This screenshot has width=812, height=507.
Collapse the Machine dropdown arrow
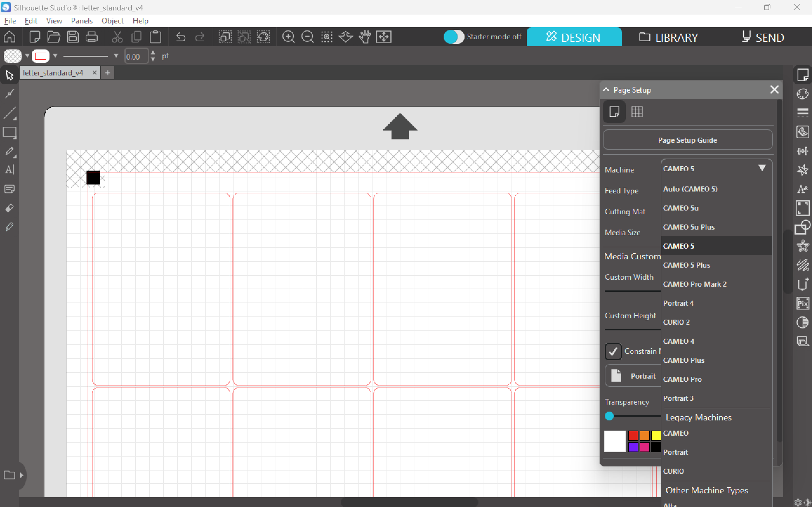tap(762, 168)
